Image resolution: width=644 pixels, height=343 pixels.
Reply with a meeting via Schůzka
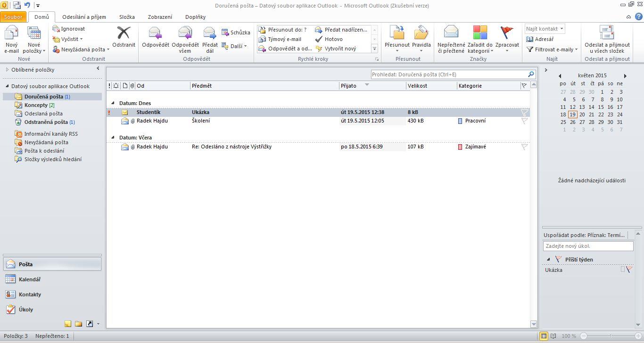236,33
